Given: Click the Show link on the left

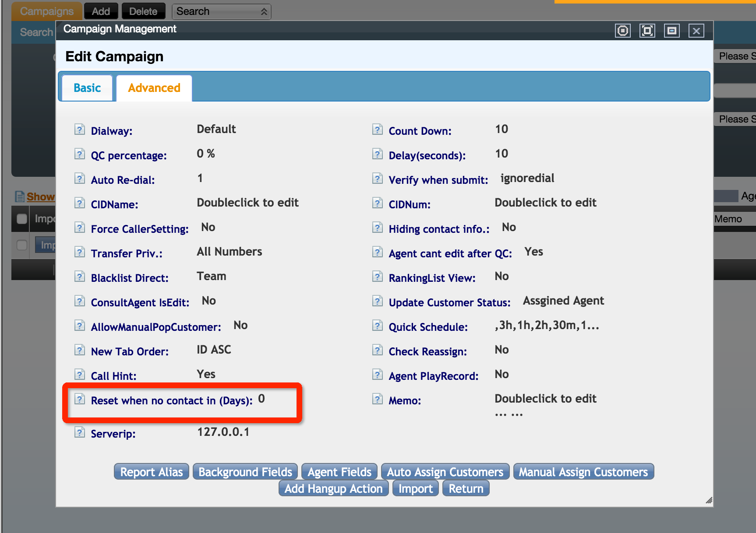Looking at the screenshot, I should 40,197.
